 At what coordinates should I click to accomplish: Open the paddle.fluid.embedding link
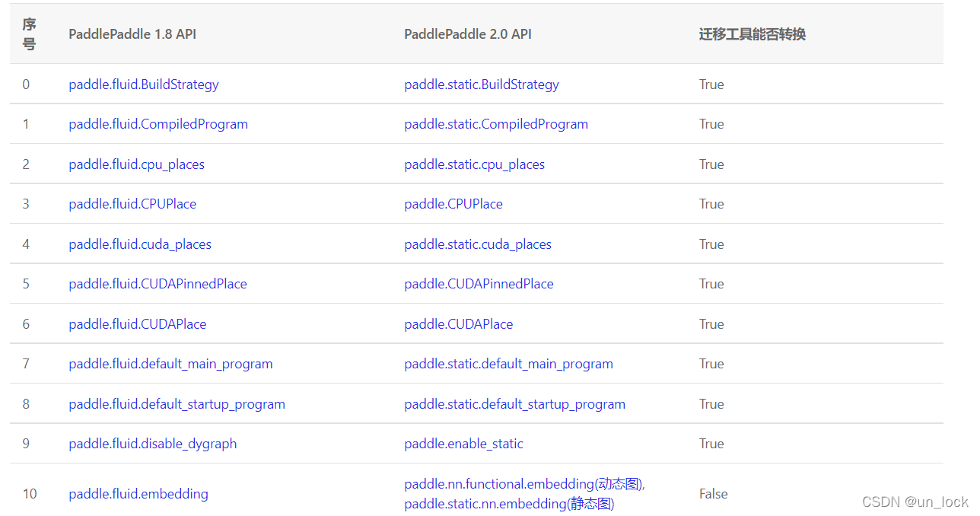click(138, 494)
